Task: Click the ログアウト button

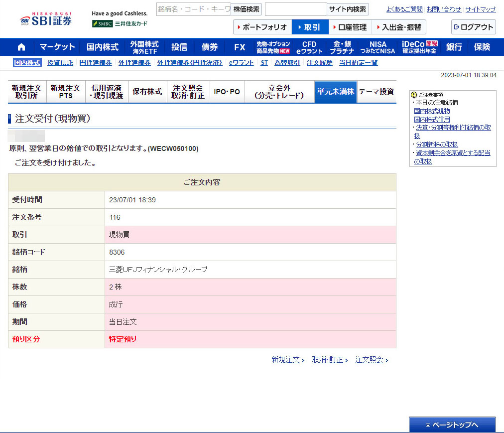Action: (473, 27)
